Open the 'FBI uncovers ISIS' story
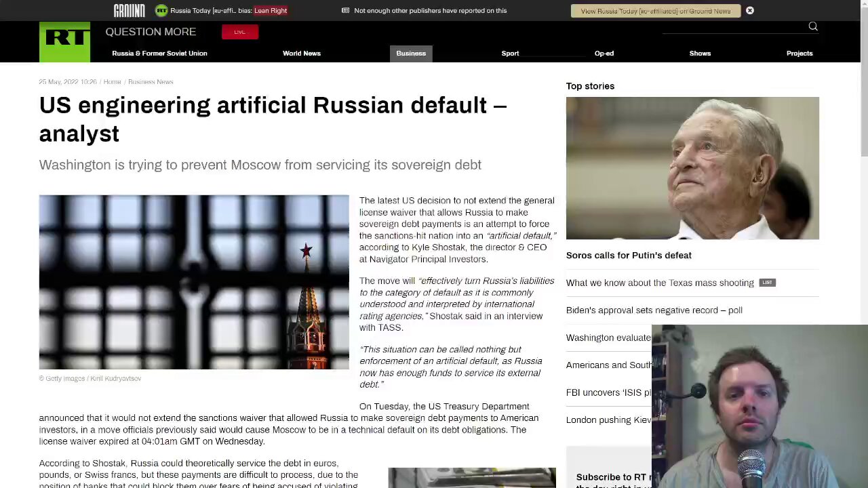The height and width of the screenshot is (488, 868). 608,392
